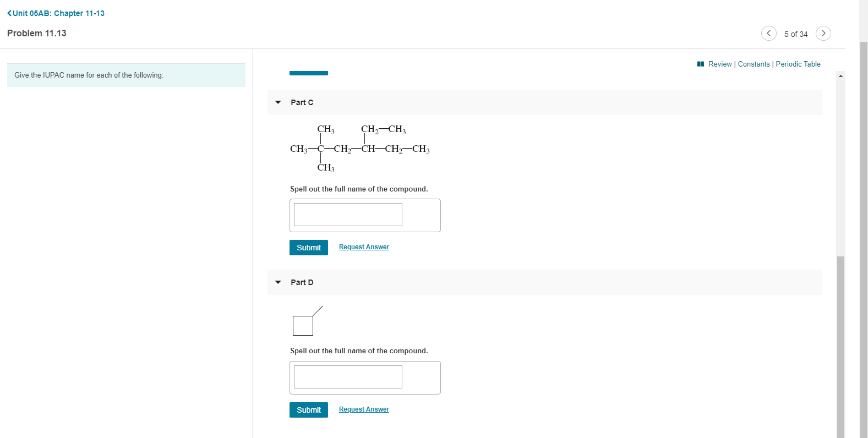868x438 pixels.
Task: Open the Review materials
Action: click(719, 64)
